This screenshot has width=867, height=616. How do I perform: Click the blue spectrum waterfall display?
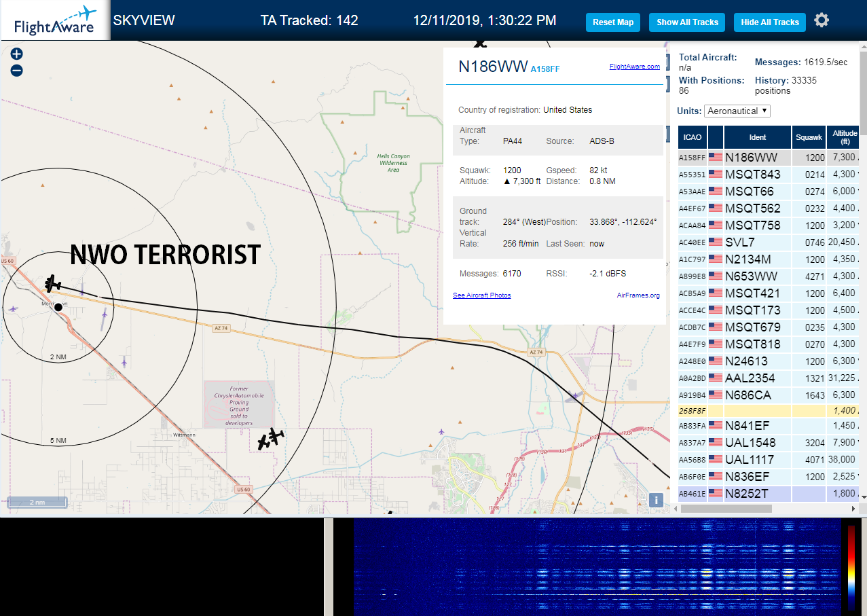[597, 567]
